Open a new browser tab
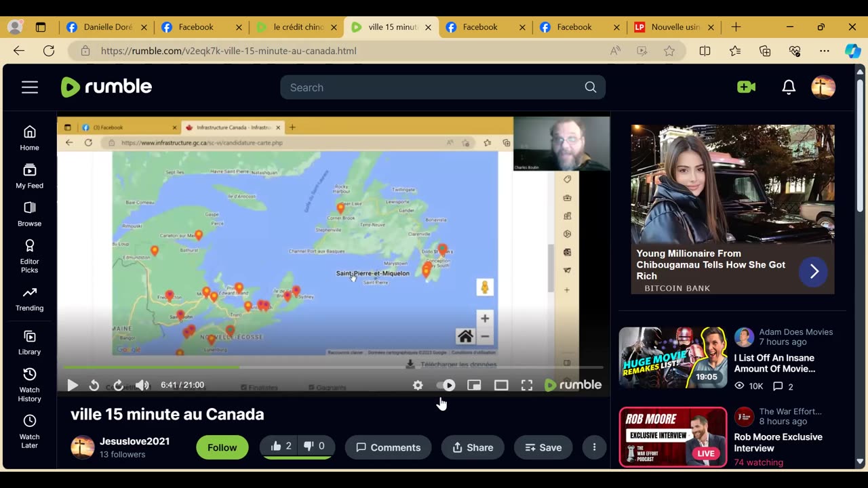The image size is (868, 488). click(736, 27)
